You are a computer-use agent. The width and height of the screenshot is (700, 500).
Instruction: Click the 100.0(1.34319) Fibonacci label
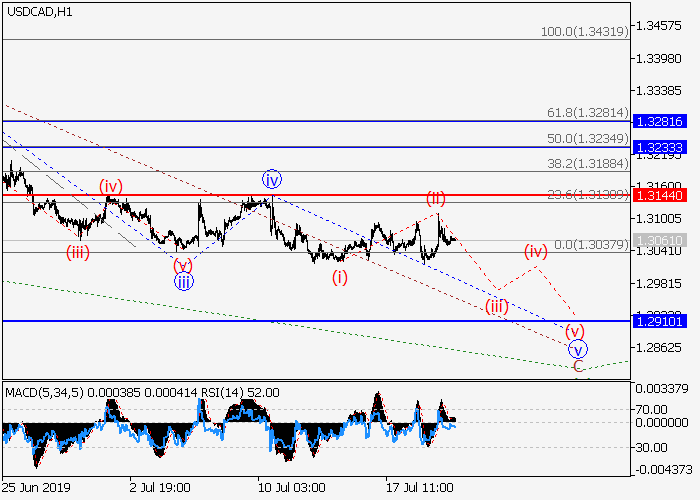coord(583,32)
